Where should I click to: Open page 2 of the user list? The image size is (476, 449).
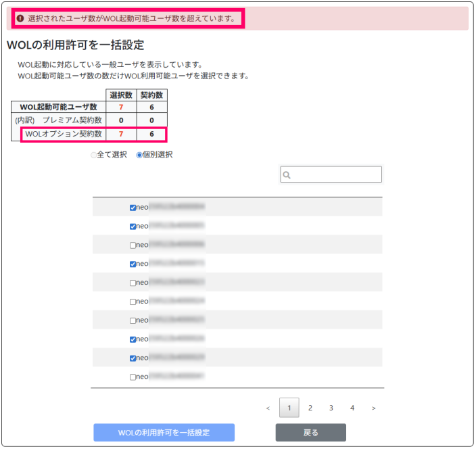pyautogui.click(x=310, y=408)
